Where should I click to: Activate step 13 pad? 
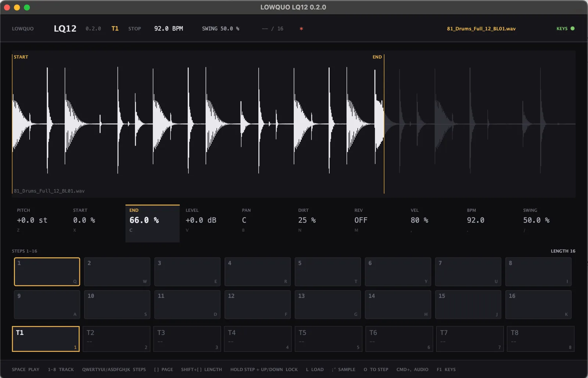pyautogui.click(x=327, y=305)
